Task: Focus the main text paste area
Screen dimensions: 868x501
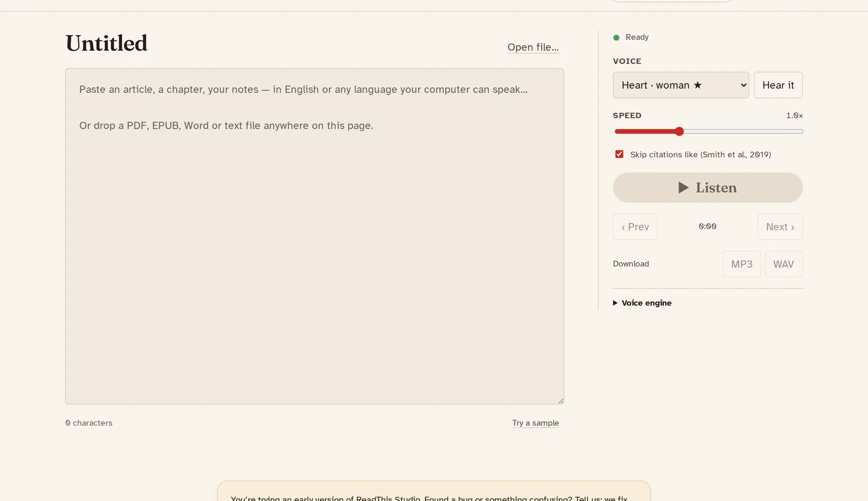Action: 314,236
